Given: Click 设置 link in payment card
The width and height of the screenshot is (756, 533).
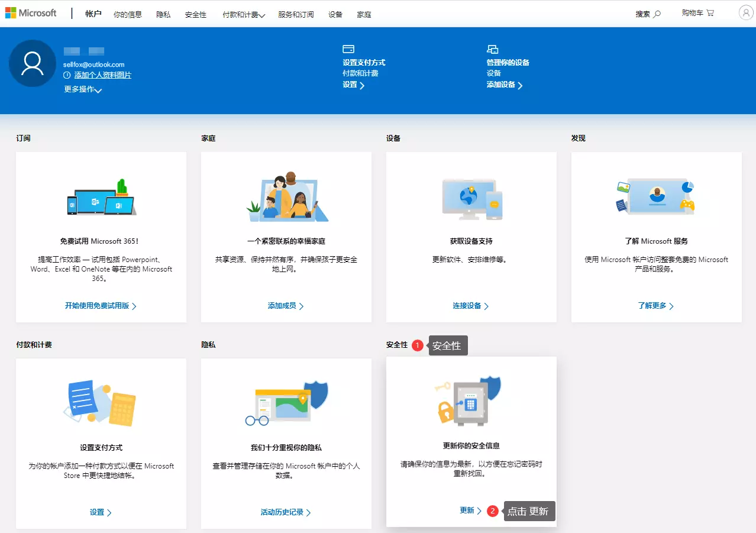Looking at the screenshot, I should tap(101, 512).
